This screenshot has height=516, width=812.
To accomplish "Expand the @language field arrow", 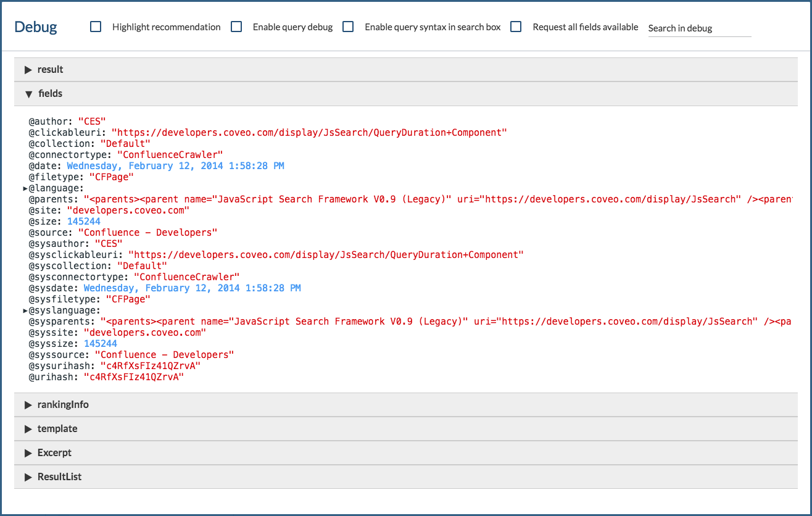I will [25, 188].
